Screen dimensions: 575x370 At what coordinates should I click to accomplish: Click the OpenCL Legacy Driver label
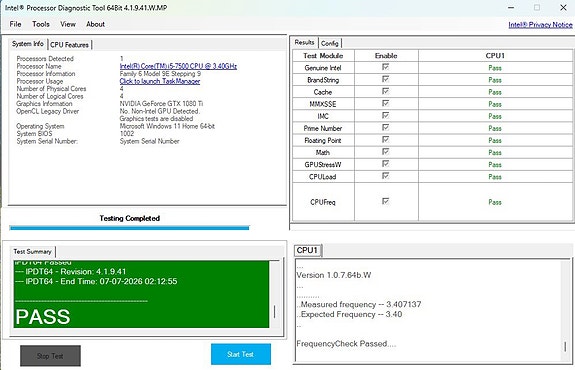coord(48,111)
